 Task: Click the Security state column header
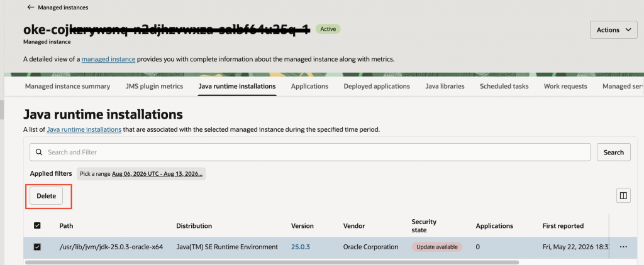(x=424, y=225)
